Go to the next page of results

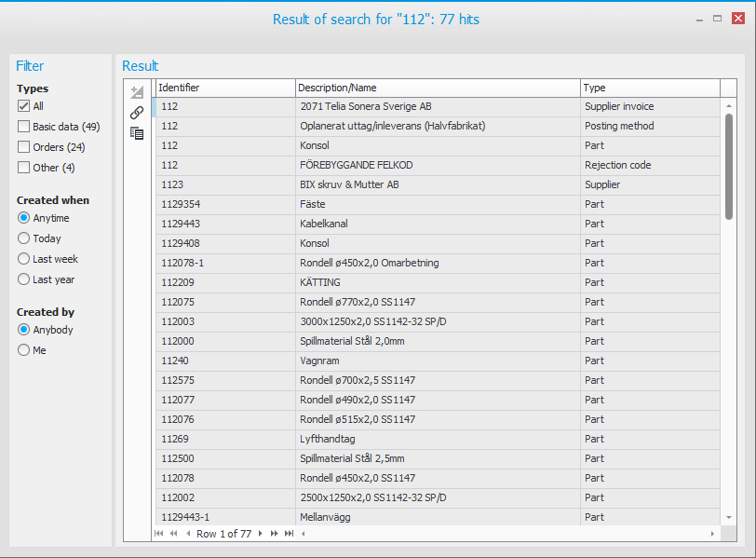(x=275, y=534)
